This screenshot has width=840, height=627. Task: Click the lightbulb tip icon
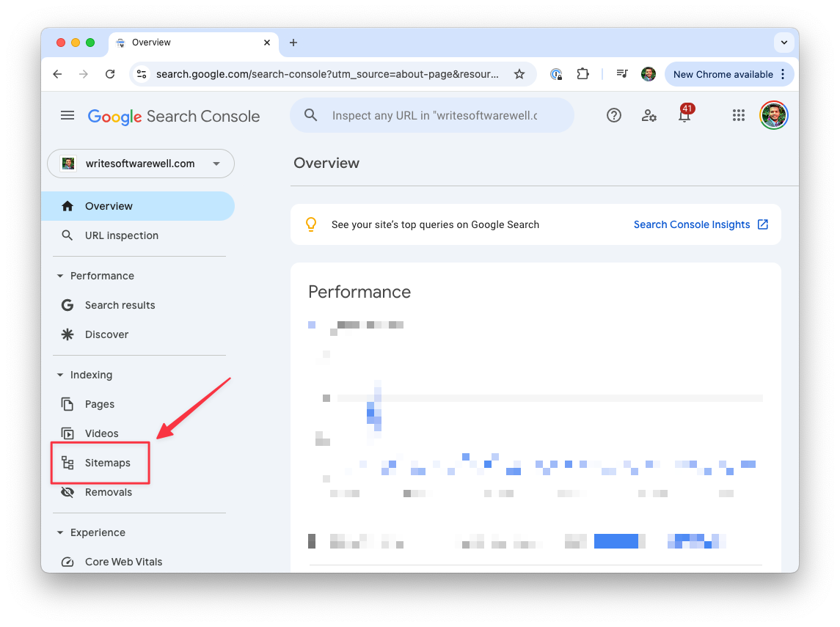coord(311,224)
